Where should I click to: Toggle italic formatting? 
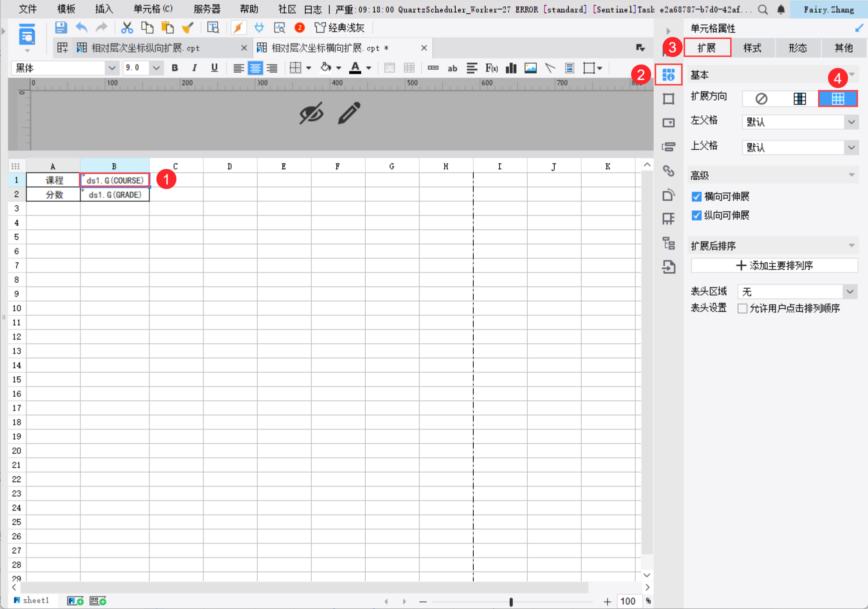tap(194, 68)
